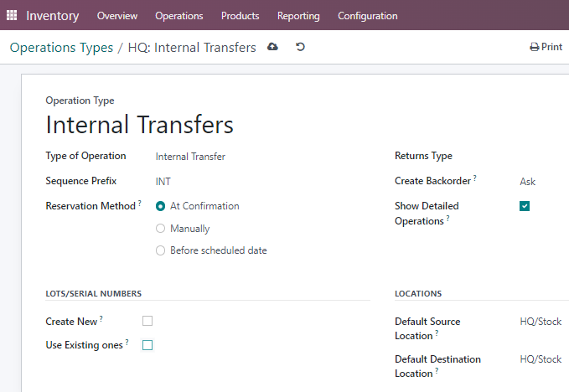Select Before scheduled date radio option
This screenshot has height=392, width=569.
(160, 250)
